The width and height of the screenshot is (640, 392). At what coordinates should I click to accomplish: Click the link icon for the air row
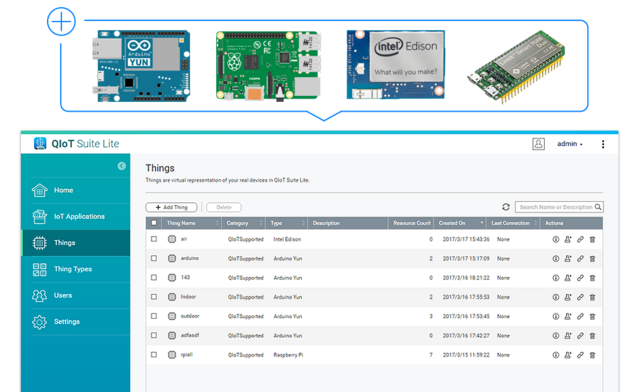580,240
